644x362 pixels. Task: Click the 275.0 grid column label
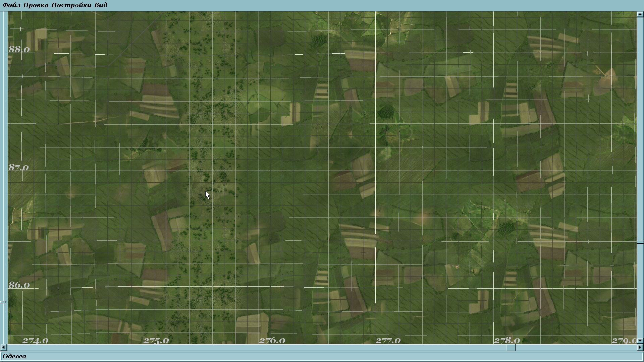156,341
